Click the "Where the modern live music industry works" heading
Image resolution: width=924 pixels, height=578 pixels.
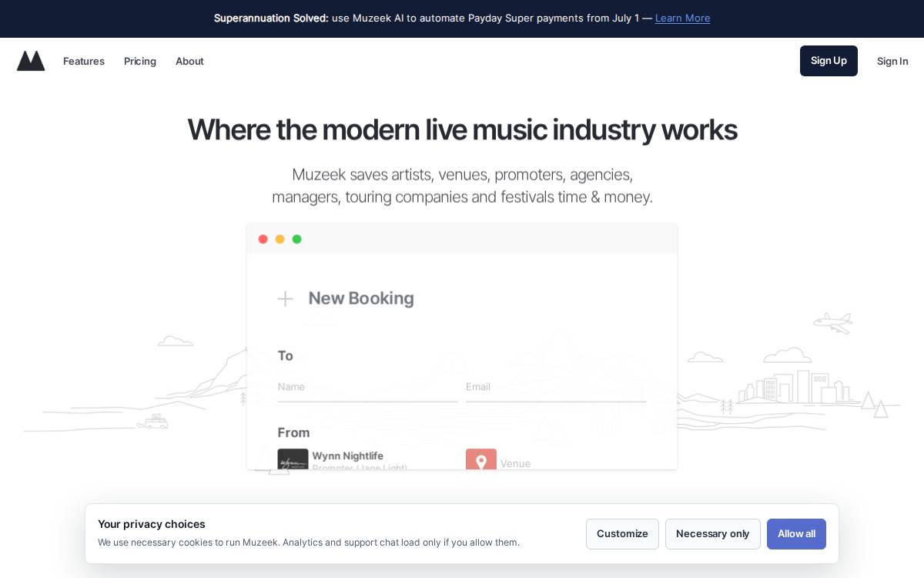(462, 129)
